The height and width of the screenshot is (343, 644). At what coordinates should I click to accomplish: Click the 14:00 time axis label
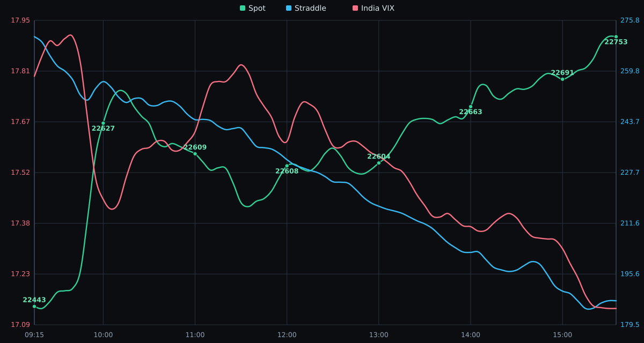click(471, 335)
